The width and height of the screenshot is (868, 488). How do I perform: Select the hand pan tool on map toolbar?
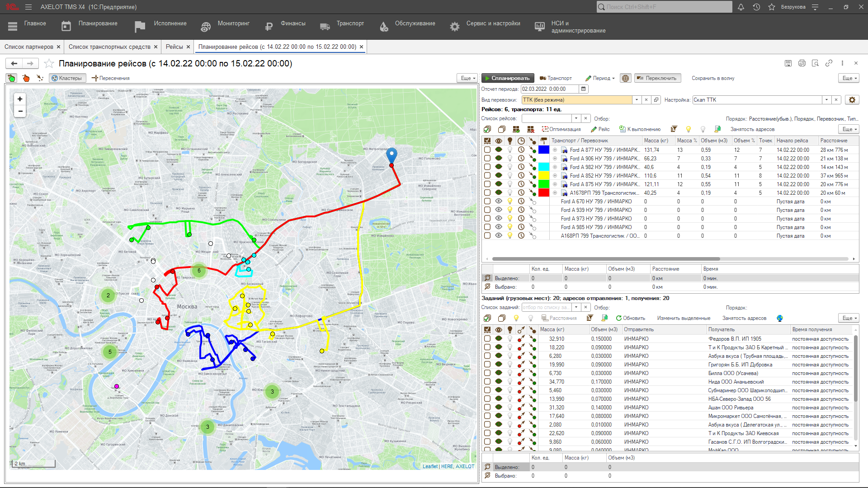[x=11, y=78]
